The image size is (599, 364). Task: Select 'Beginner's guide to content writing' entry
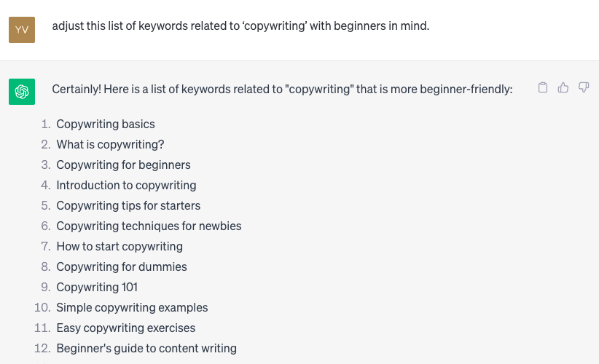tap(146, 349)
